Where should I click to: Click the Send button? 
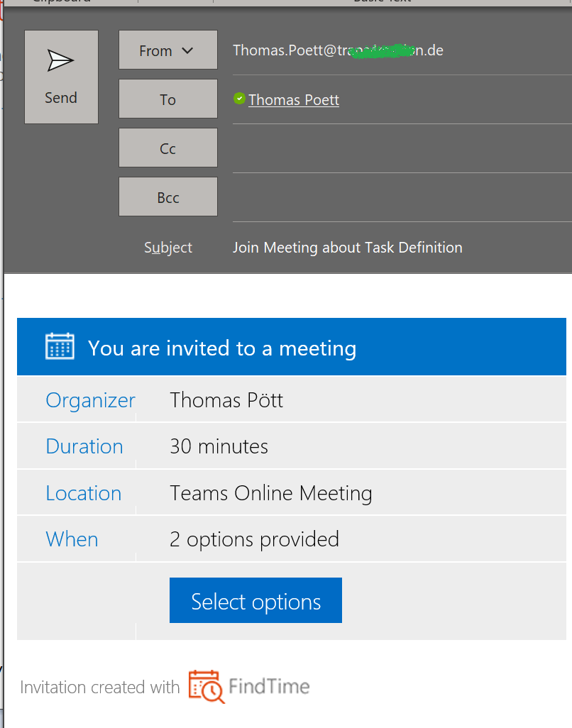pyautogui.click(x=61, y=77)
